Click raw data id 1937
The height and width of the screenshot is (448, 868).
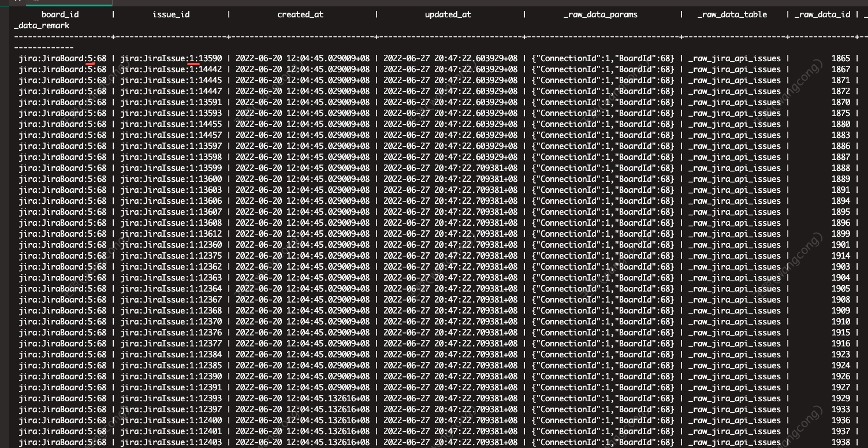(841, 431)
